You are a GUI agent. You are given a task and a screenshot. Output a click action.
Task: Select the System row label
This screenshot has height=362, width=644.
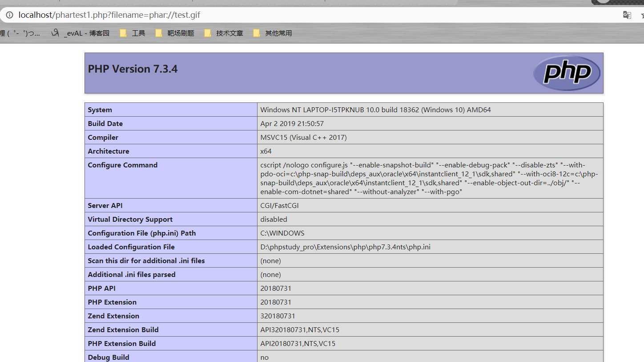coord(100,110)
